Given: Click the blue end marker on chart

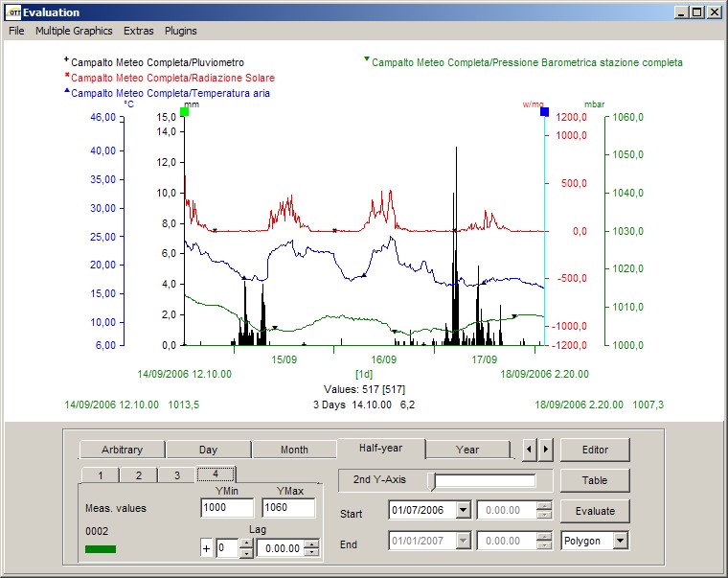Looking at the screenshot, I should [545, 112].
